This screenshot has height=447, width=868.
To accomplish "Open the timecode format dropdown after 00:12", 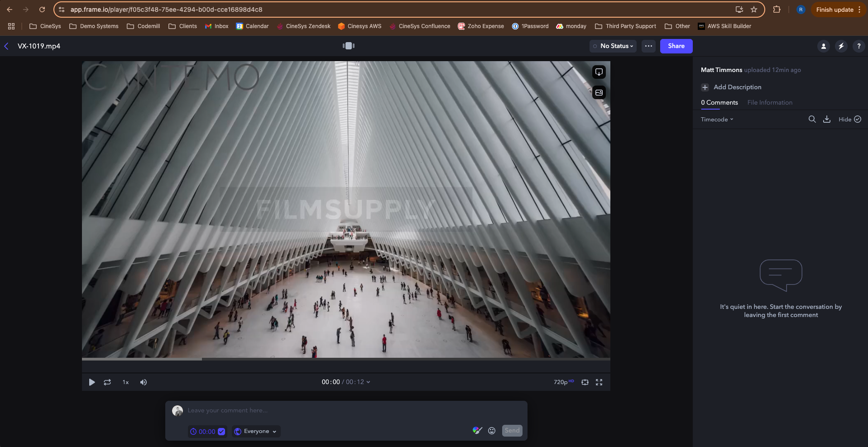I will [x=368, y=382].
